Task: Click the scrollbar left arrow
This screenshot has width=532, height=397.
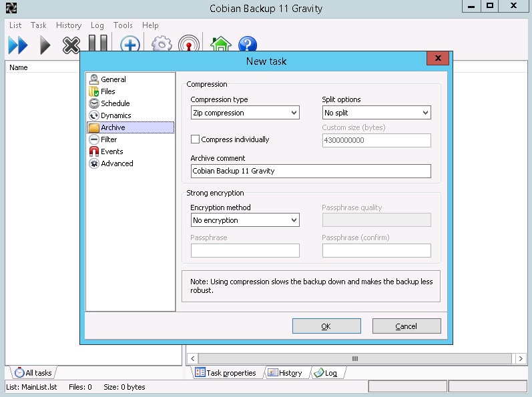Action: tap(192, 358)
